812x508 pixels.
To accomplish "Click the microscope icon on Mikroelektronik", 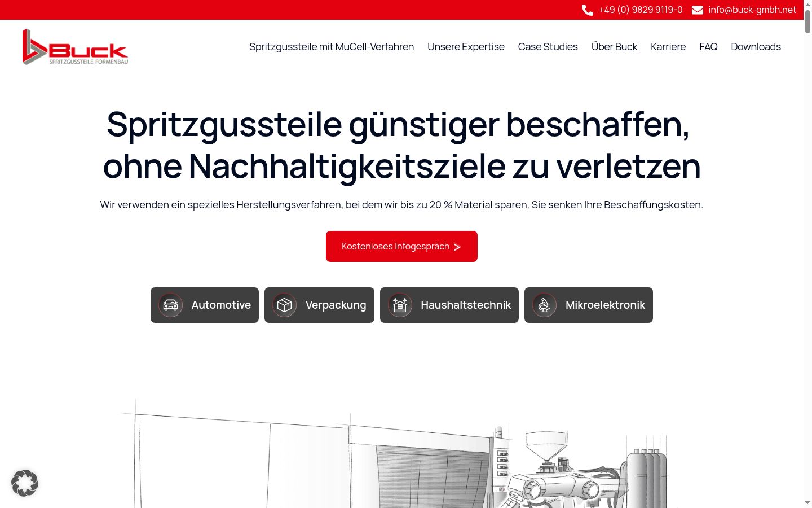I will tap(544, 305).
